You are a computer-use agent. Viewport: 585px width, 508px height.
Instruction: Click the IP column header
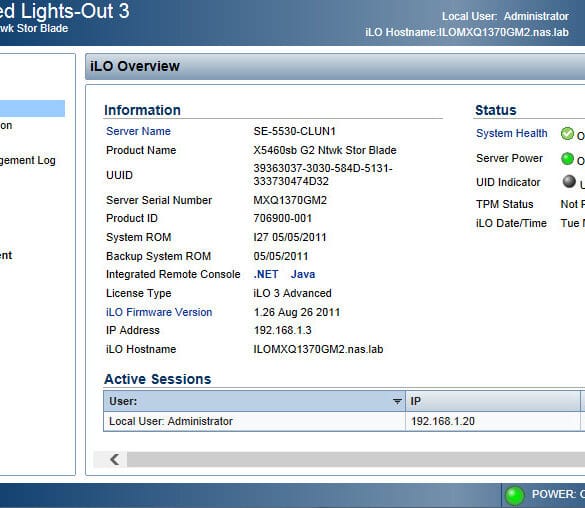point(492,401)
